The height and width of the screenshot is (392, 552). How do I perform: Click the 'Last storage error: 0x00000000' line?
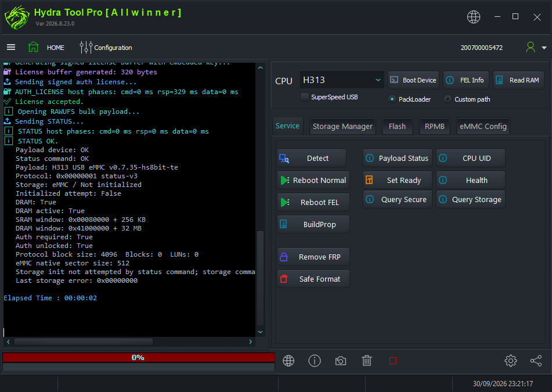pyautogui.click(x=77, y=280)
